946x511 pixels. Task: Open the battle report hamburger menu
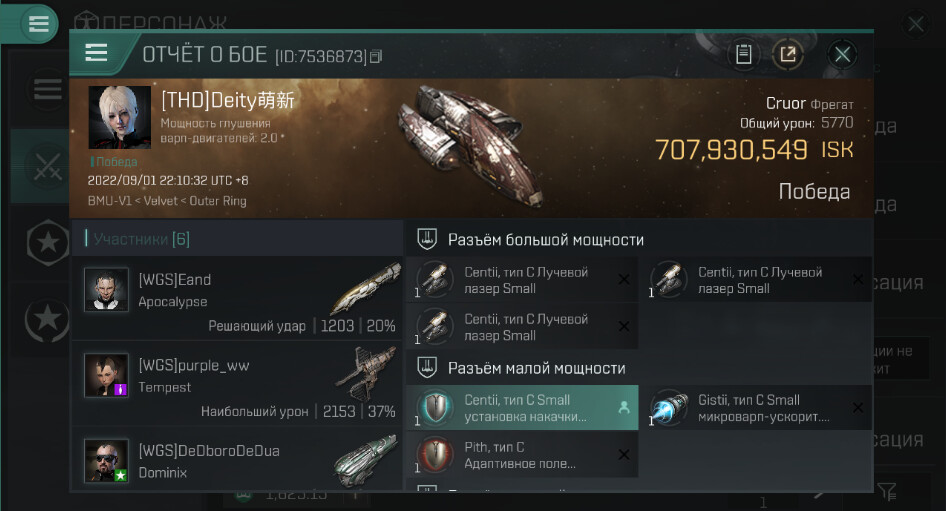97,53
